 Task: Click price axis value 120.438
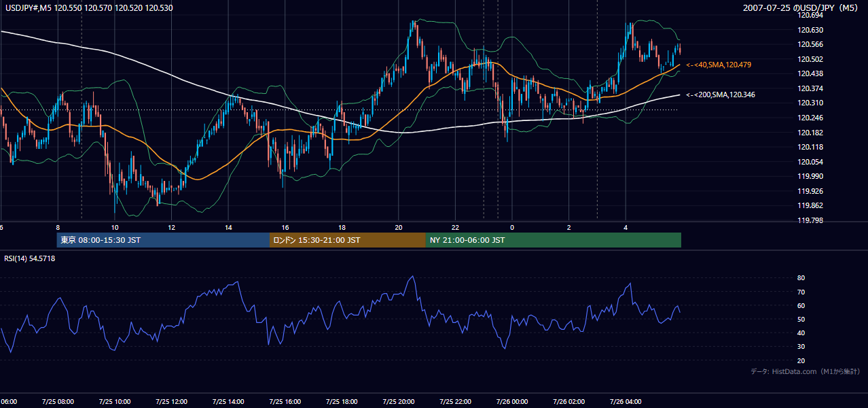(x=810, y=73)
